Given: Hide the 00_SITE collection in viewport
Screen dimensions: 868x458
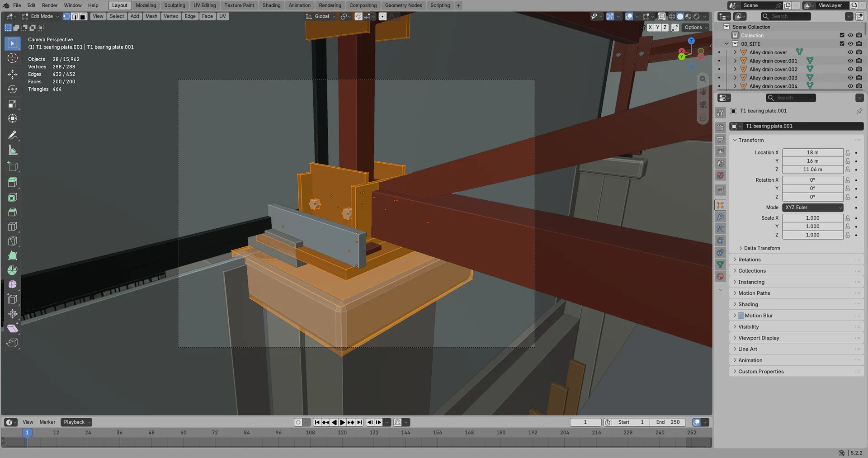Looking at the screenshot, I should (x=850, y=44).
